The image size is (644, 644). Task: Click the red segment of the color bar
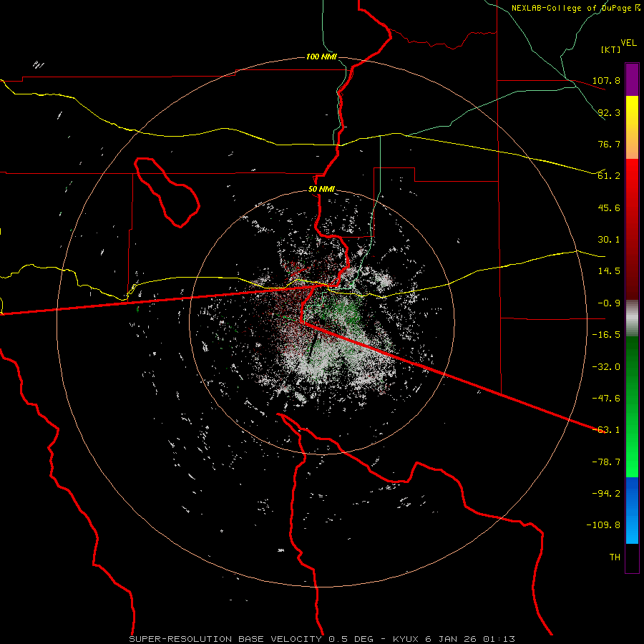[x=632, y=229]
